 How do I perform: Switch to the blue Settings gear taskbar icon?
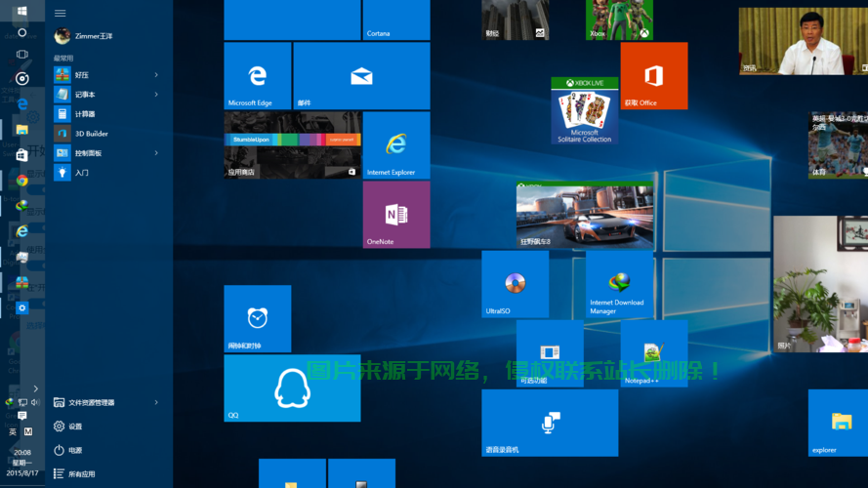(x=22, y=308)
